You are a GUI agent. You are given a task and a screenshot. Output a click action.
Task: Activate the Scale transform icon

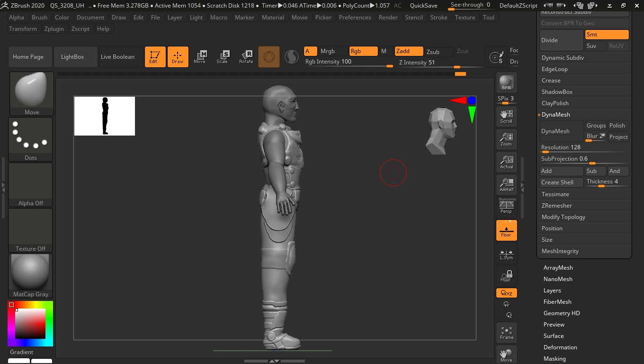tap(222, 57)
